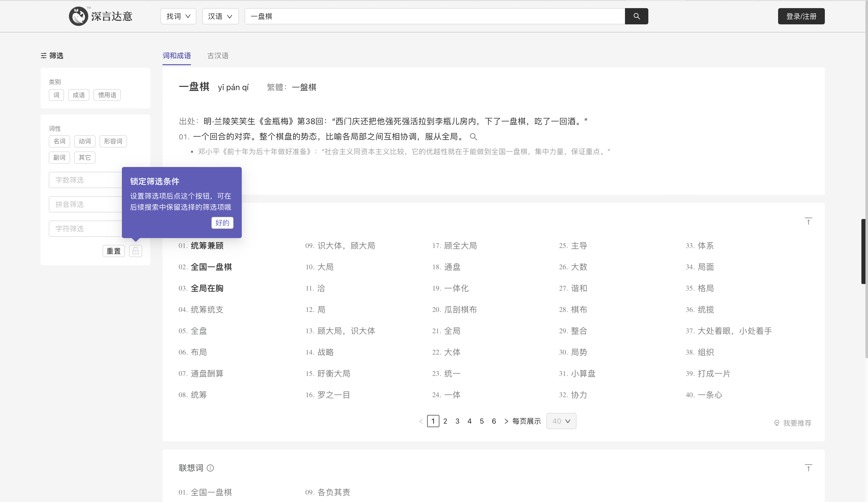Open result 统筹统支

point(207,310)
